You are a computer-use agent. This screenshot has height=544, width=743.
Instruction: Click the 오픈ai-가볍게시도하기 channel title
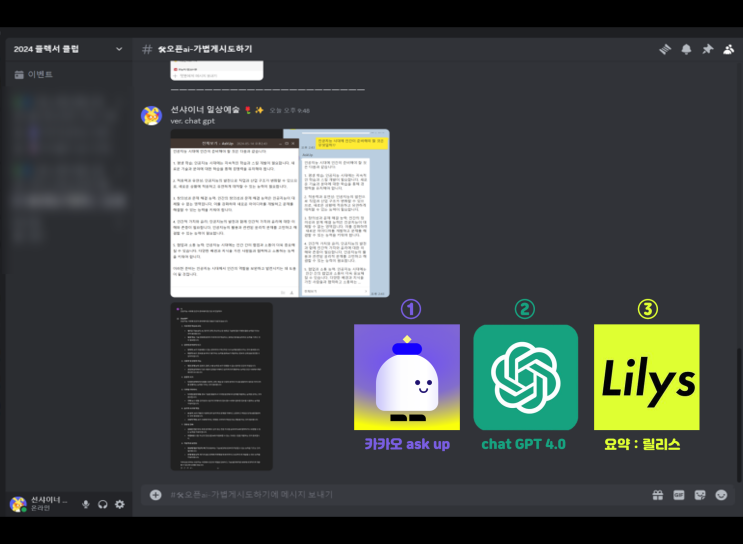(x=205, y=49)
